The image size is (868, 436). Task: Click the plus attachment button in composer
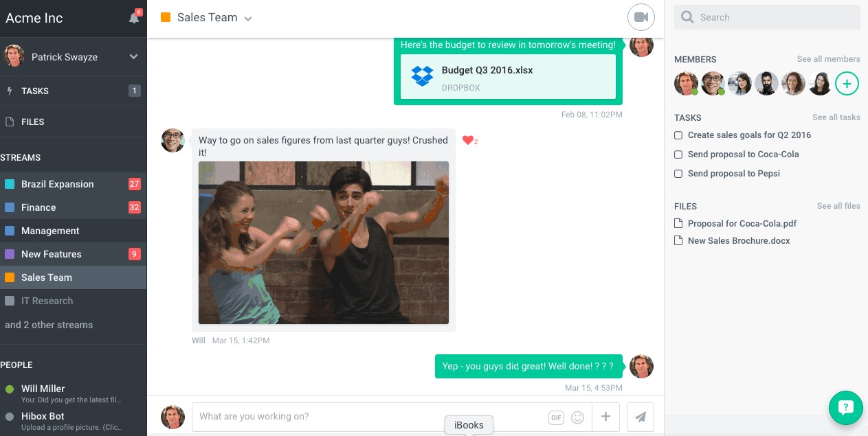coord(605,417)
